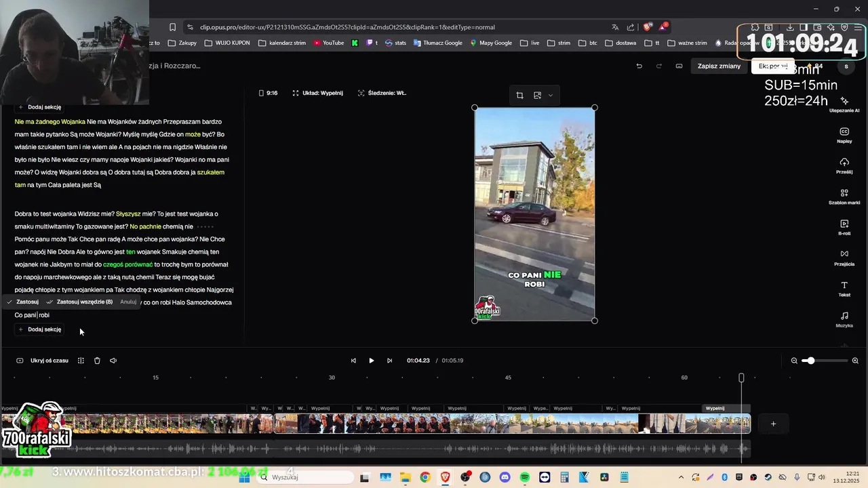Zoom in the timeline
This screenshot has width=868, height=488.
[x=855, y=361]
